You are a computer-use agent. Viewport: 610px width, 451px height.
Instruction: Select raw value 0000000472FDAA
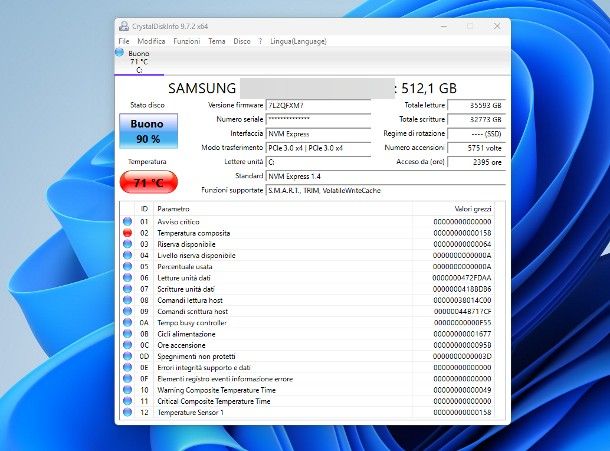point(462,278)
